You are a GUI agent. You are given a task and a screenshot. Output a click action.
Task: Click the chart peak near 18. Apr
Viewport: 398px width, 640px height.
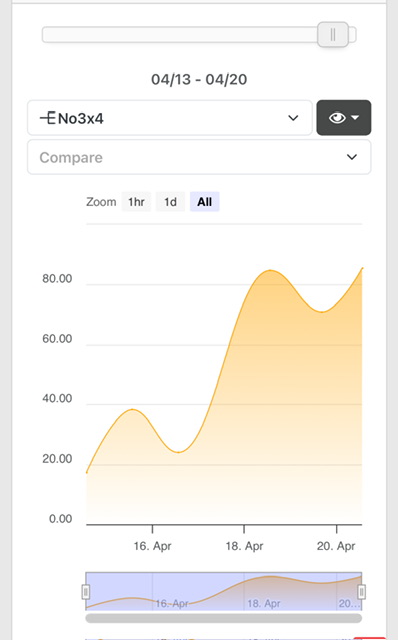(270, 270)
